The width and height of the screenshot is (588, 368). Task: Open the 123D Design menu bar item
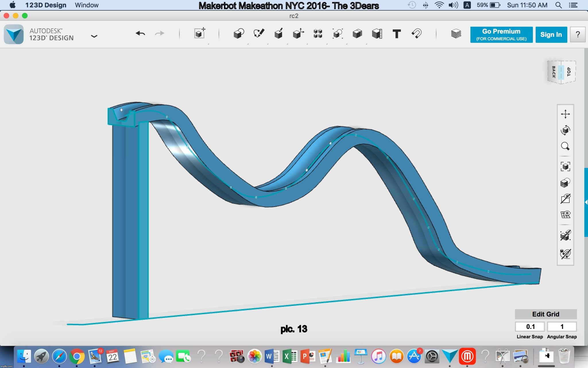(46, 5)
